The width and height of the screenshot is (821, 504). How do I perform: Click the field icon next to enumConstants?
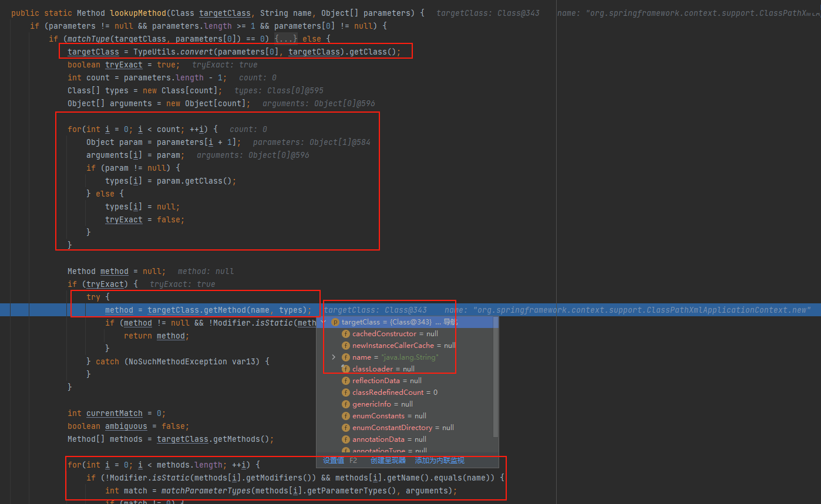click(346, 416)
